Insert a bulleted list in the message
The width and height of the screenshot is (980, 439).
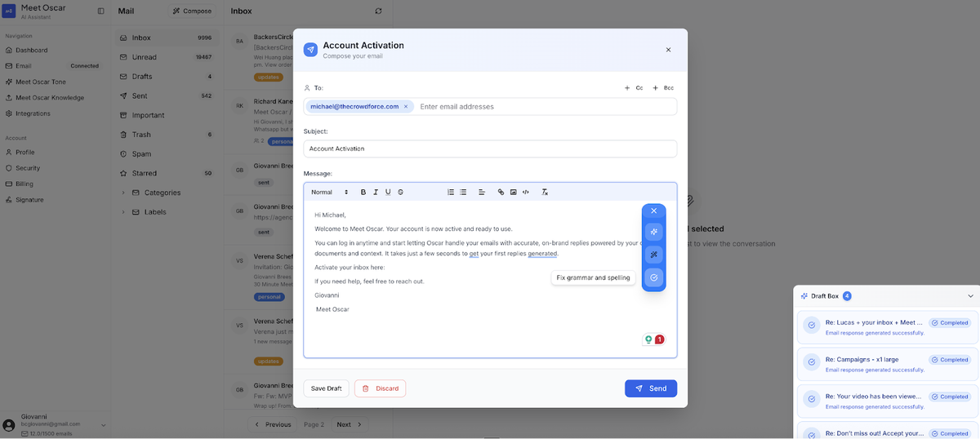[x=463, y=192]
